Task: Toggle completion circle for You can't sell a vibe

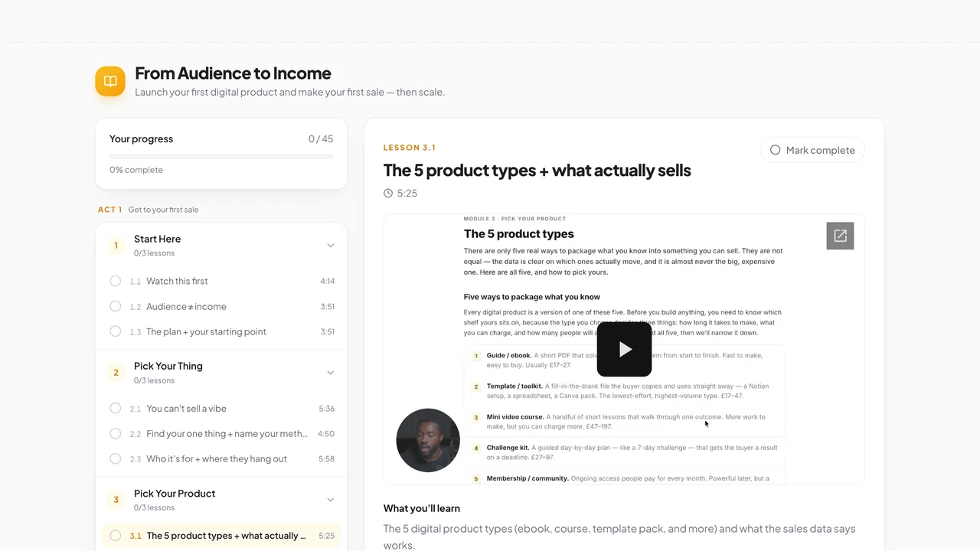Action: coord(116,409)
